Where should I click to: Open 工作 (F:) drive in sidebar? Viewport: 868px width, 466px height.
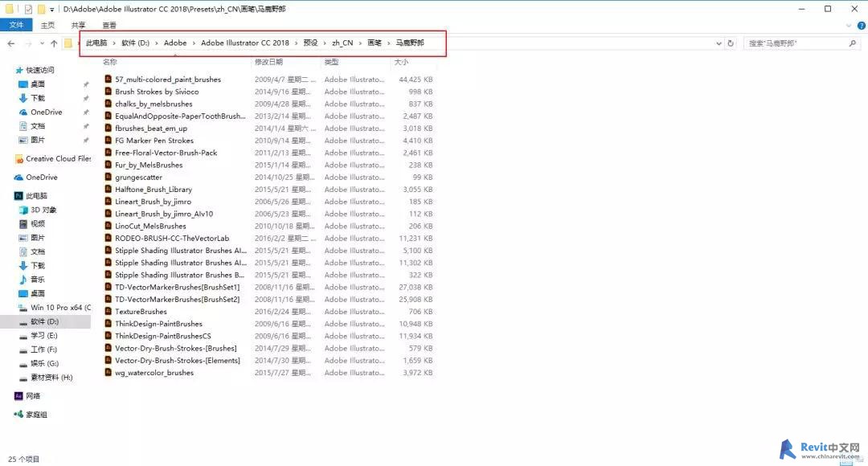pyautogui.click(x=39, y=349)
